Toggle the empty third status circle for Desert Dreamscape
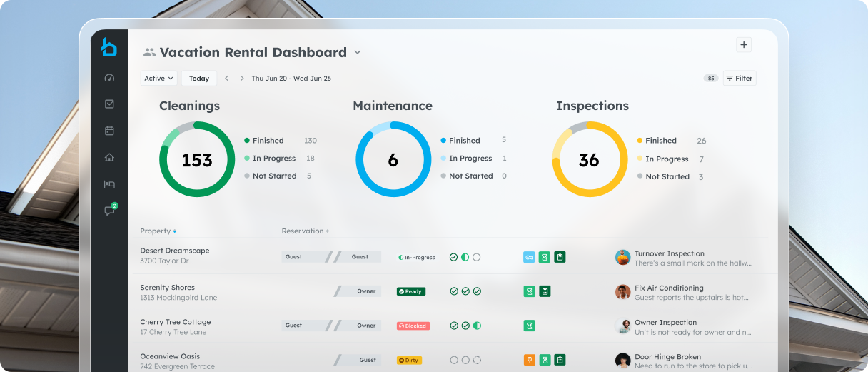The image size is (868, 372). pyautogui.click(x=477, y=257)
